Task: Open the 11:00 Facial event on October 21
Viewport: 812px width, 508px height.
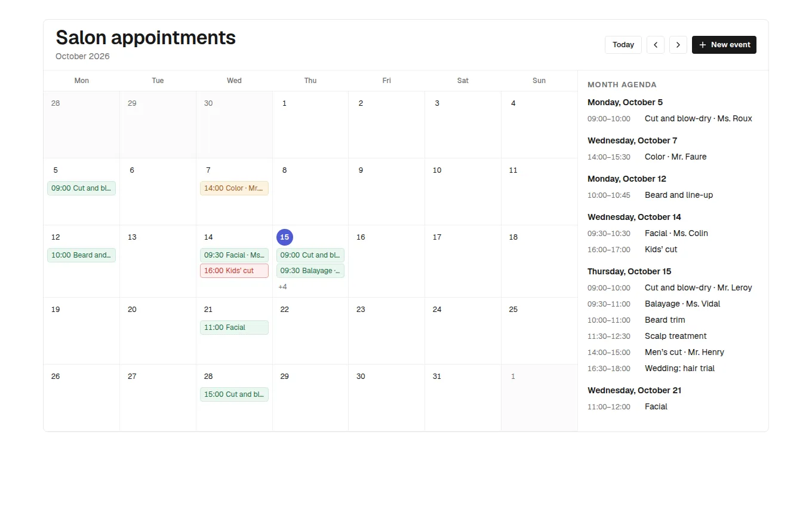Action: point(234,328)
